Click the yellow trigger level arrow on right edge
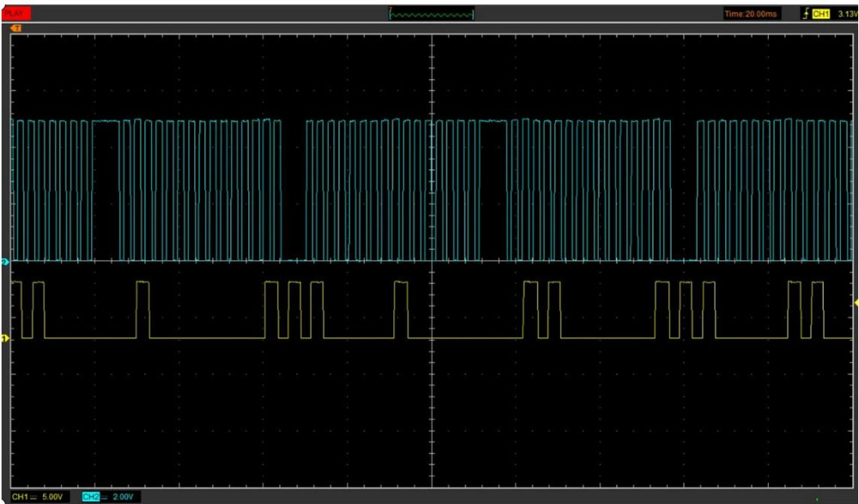This screenshot has width=859, height=504. [x=856, y=304]
